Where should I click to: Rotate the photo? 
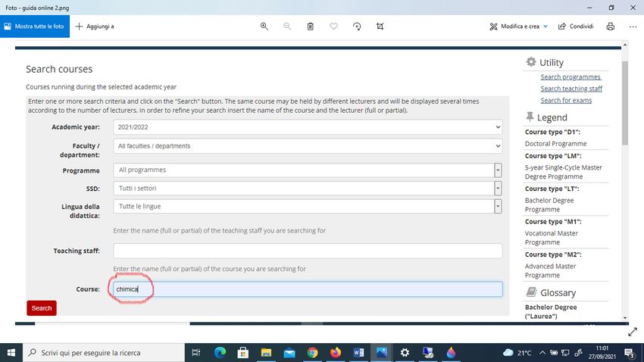(357, 27)
